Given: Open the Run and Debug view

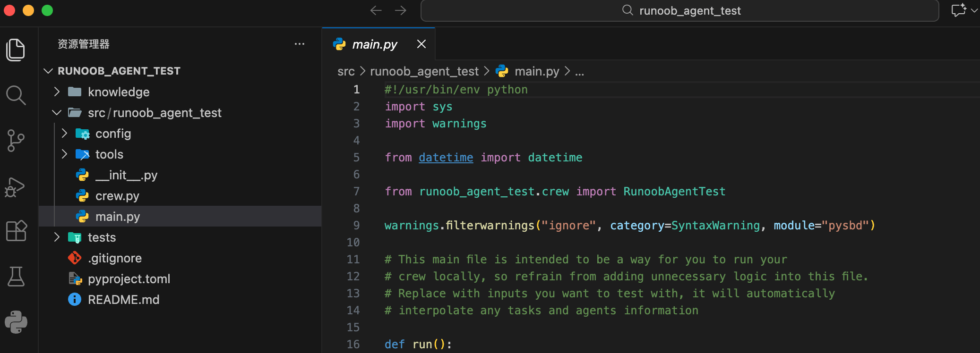Looking at the screenshot, I should [x=16, y=187].
